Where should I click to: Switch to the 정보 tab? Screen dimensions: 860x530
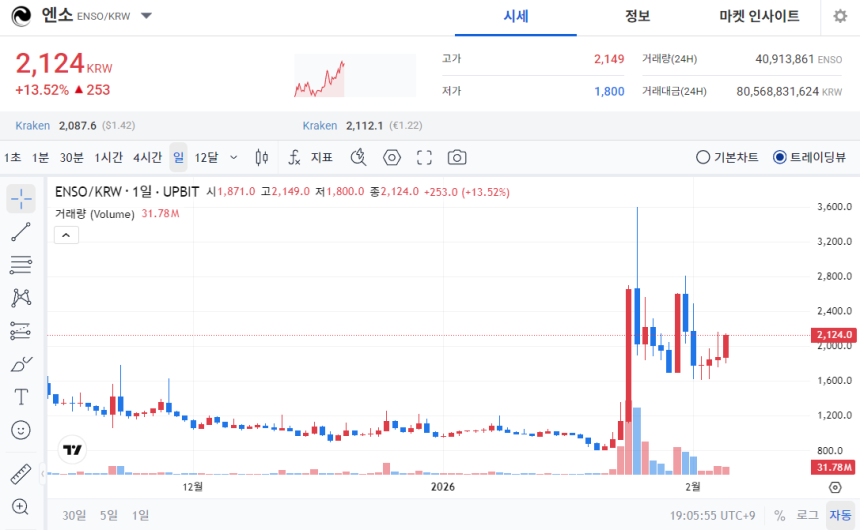point(637,16)
